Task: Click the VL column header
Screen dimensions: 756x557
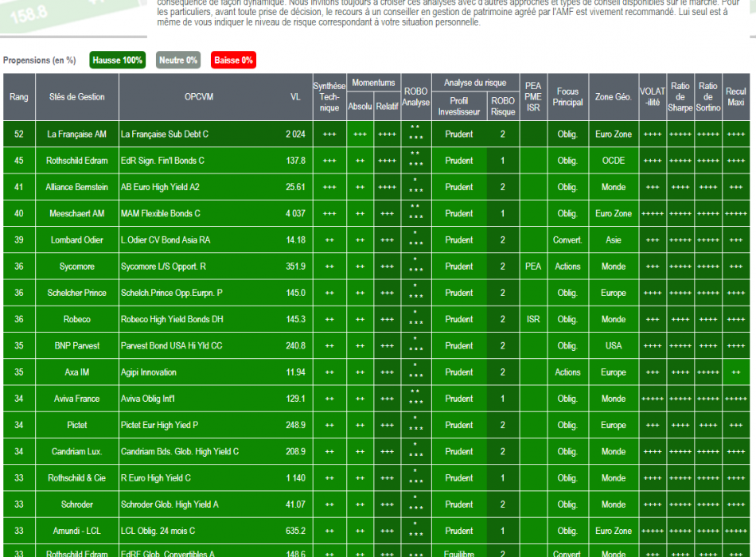Action: point(295,97)
